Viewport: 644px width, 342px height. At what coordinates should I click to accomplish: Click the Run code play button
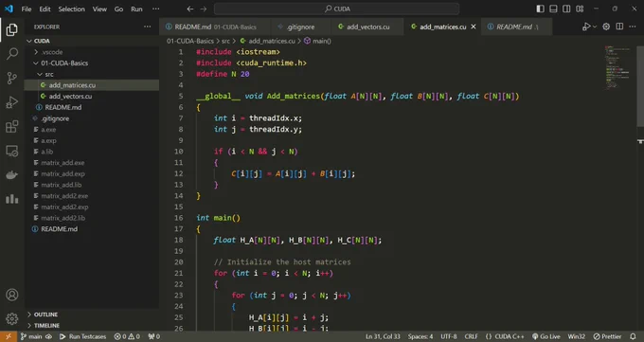586,27
